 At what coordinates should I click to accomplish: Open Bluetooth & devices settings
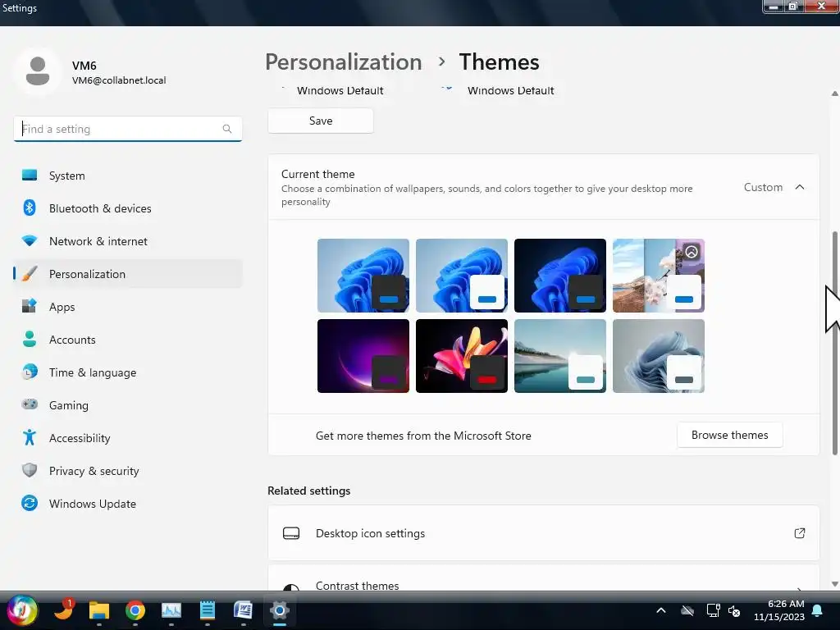click(x=127, y=208)
